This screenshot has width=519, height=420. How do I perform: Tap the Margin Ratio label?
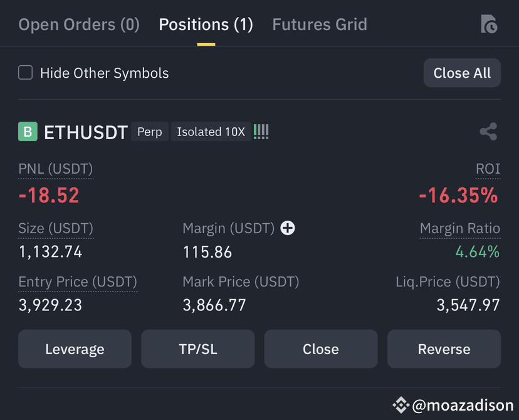click(x=460, y=228)
